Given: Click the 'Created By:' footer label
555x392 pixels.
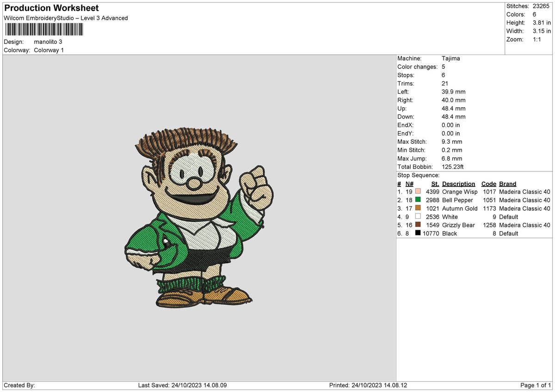Looking at the screenshot, I should tap(19, 385).
